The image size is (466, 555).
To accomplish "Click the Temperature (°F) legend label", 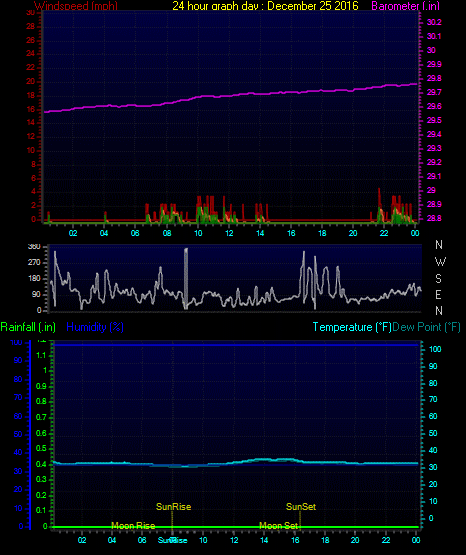I will (352, 327).
